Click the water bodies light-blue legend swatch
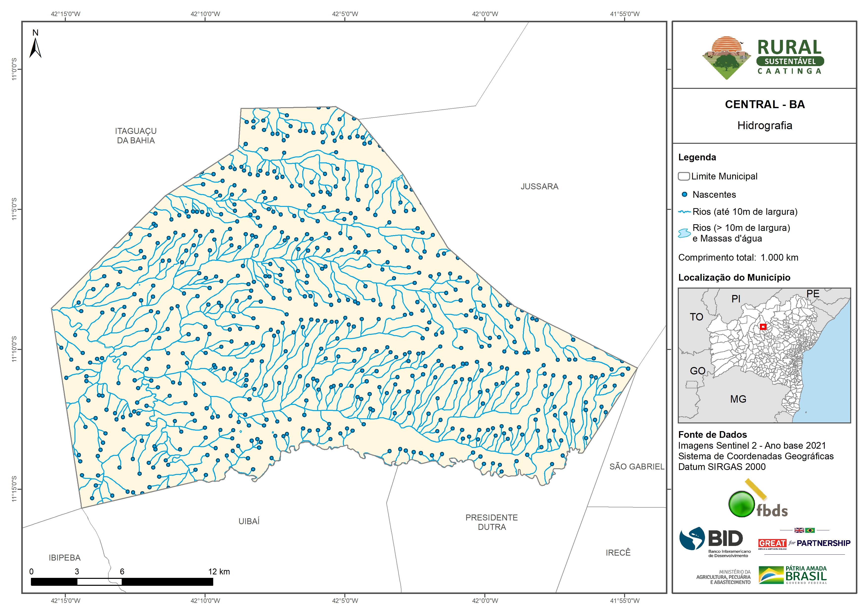Image resolution: width=868 pixels, height=614 pixels. click(684, 233)
